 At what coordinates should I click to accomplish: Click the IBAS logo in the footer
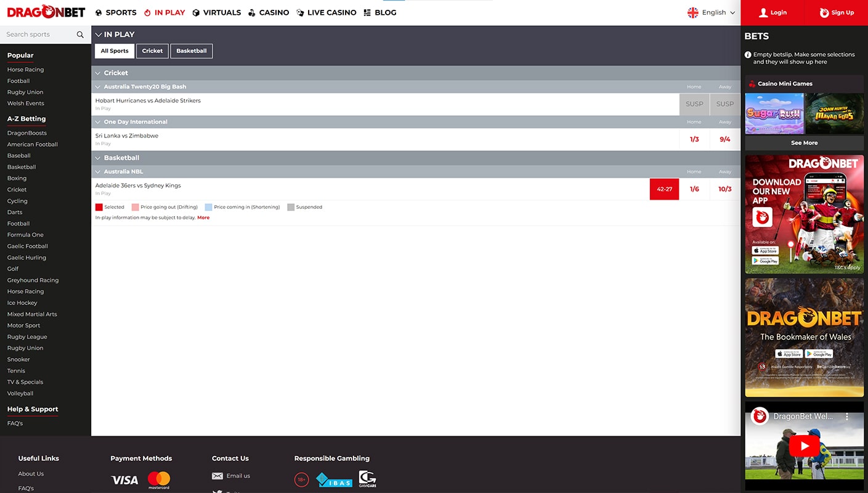pos(334,479)
